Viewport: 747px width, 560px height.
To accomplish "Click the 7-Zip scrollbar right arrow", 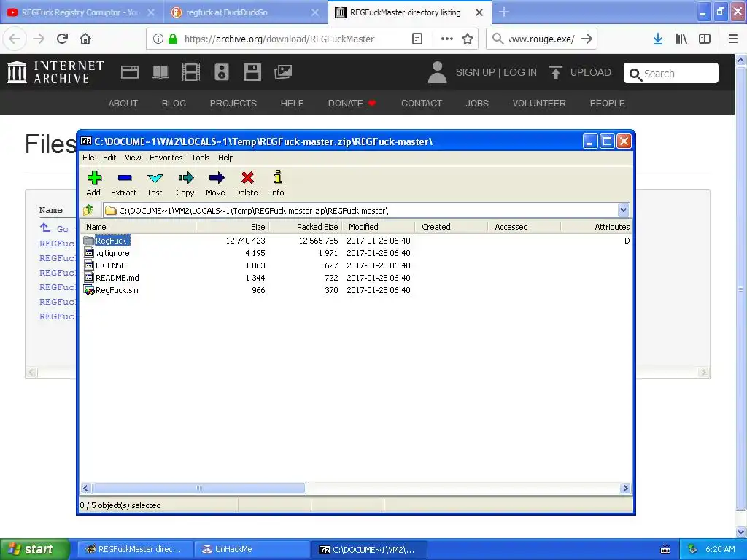I will coord(625,488).
